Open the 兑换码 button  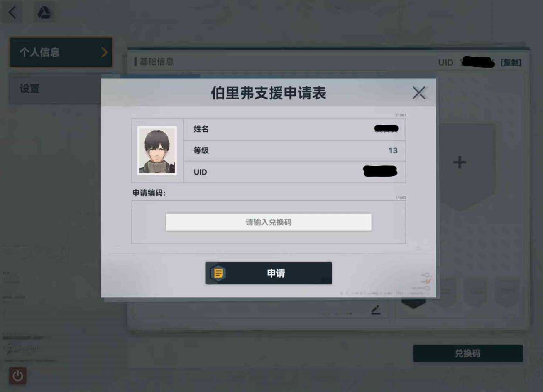click(468, 353)
